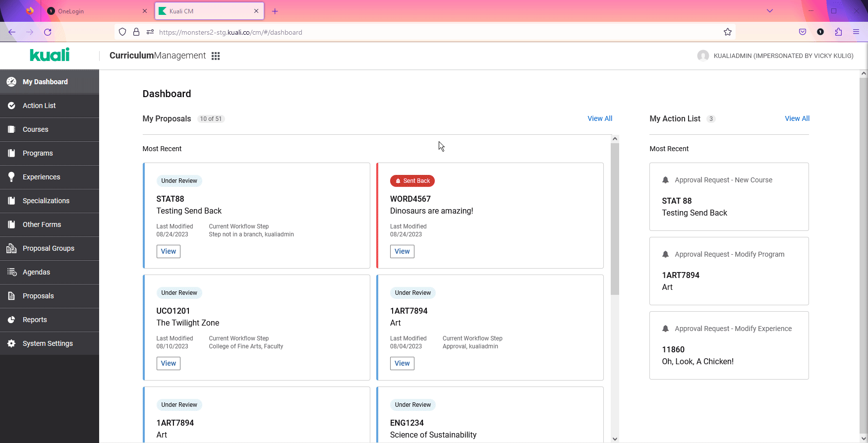Bookmark this page with the star icon

tap(727, 32)
